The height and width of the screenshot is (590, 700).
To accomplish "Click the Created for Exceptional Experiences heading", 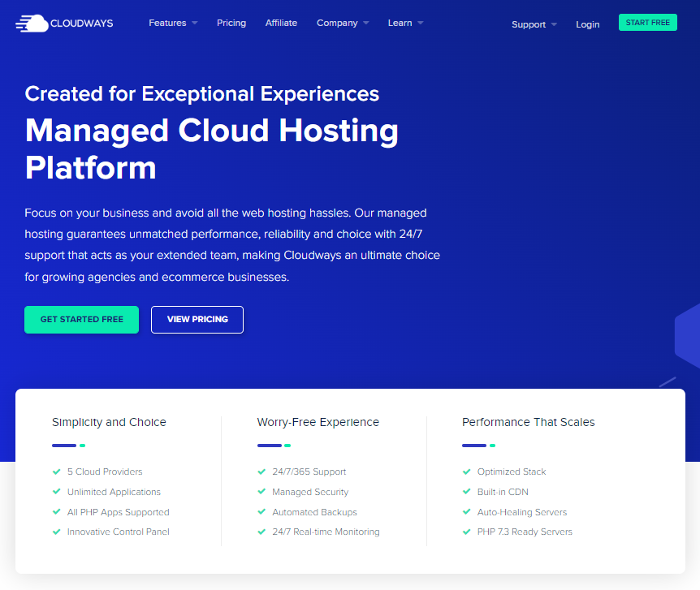I will (201, 94).
